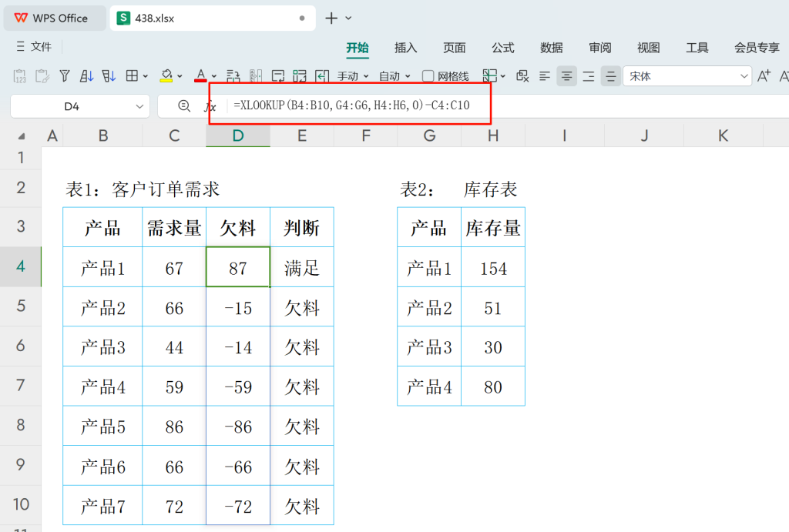Switch to the 页面 ribbon tab

(455, 48)
